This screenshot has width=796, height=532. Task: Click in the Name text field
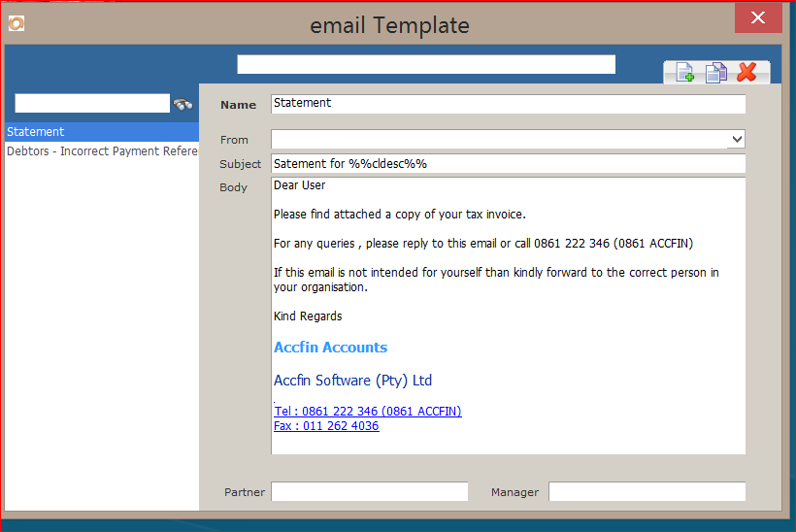(508, 104)
